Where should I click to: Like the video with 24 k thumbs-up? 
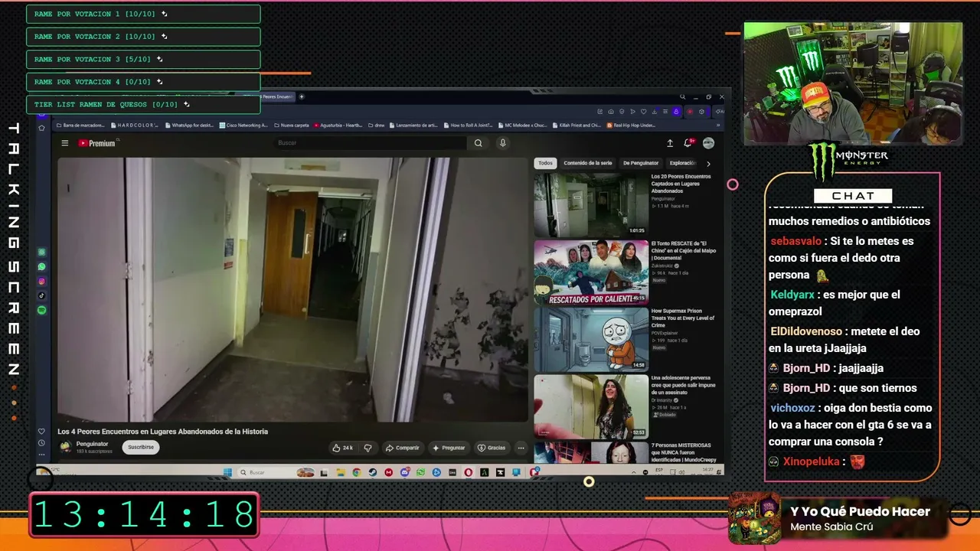(342, 448)
